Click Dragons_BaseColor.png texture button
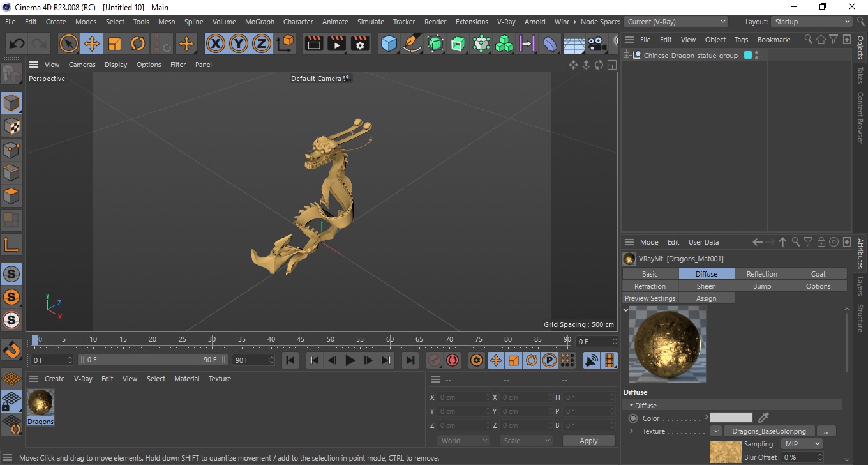 pos(768,431)
